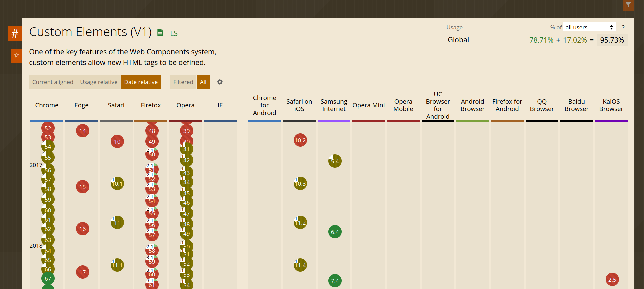Image resolution: width=644 pixels, height=289 pixels.
Task: Click the Safari column header
Action: [x=116, y=105]
